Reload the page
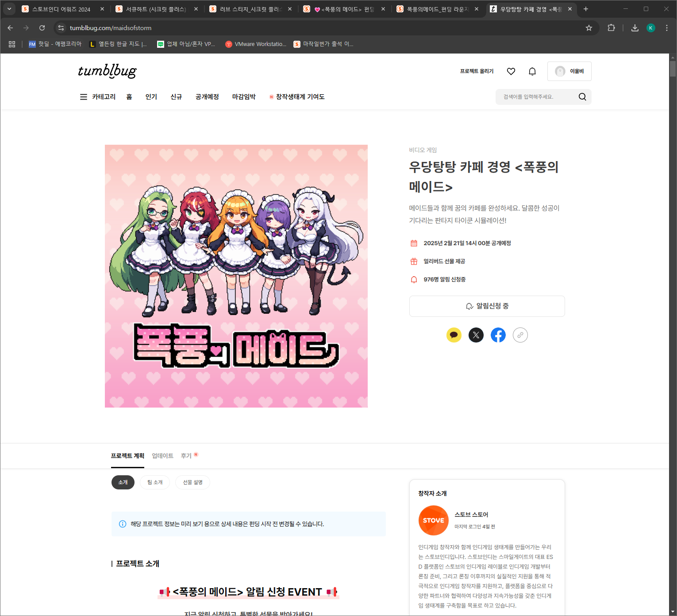 tap(42, 28)
